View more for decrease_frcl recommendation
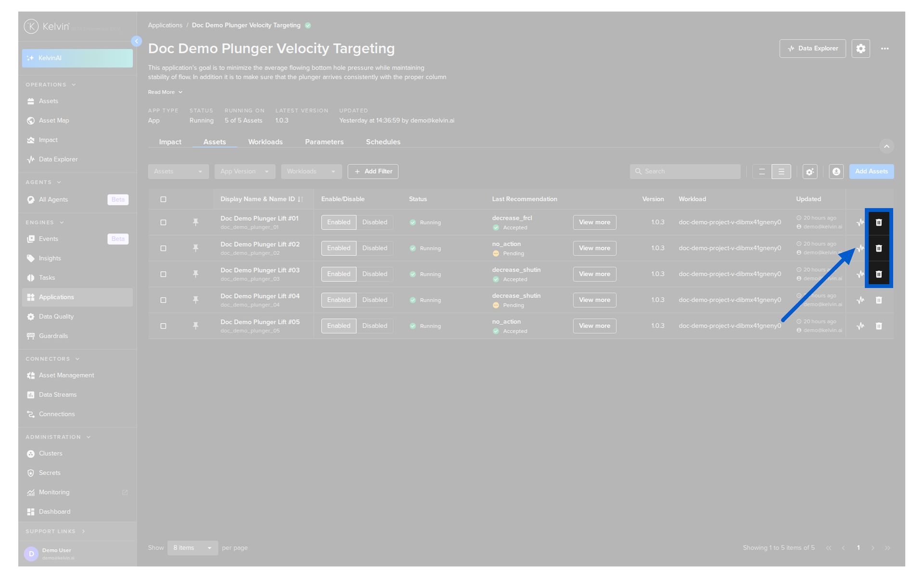This screenshot has height=578, width=924. [594, 222]
